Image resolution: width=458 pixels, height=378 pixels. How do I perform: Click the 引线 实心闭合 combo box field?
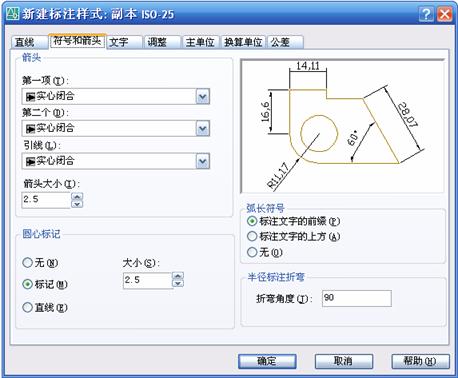pos(116,161)
